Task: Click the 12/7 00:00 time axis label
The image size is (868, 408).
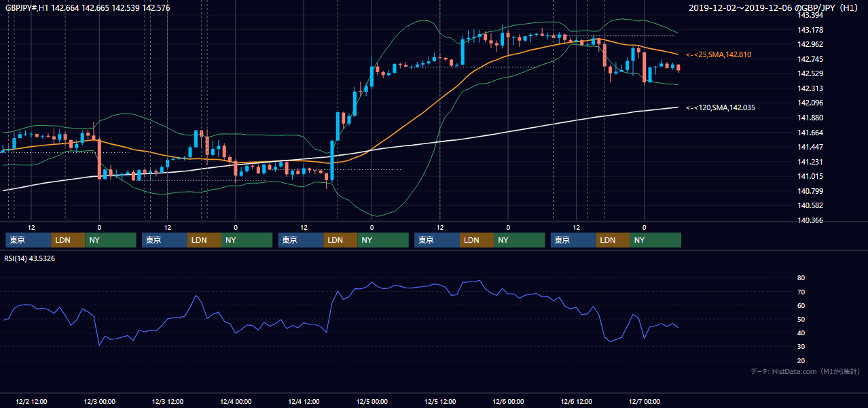Action: click(645, 402)
